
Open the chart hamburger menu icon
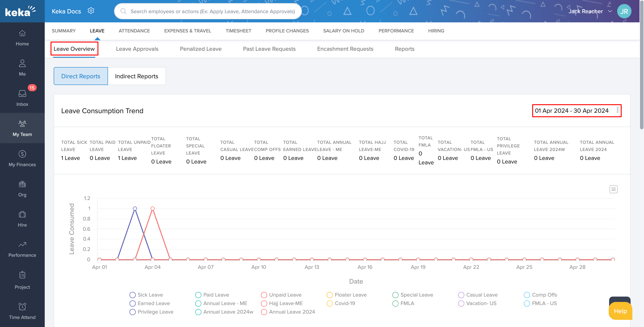click(613, 189)
